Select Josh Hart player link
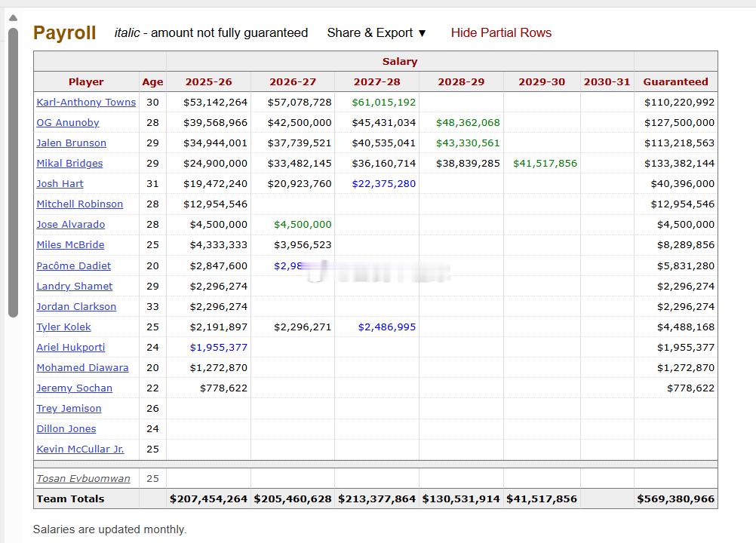 [x=60, y=183]
